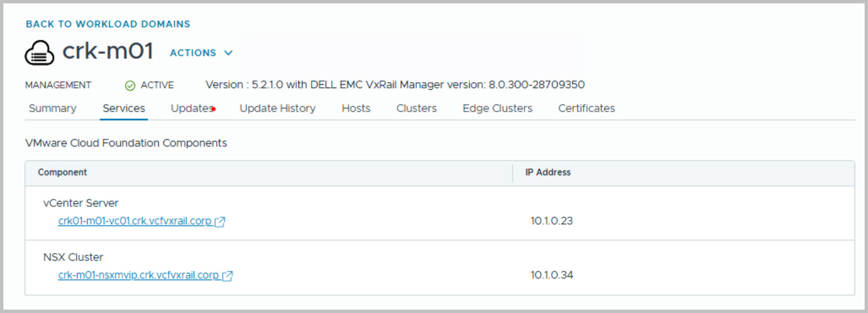Switch to Edge Clusters tab

point(497,108)
